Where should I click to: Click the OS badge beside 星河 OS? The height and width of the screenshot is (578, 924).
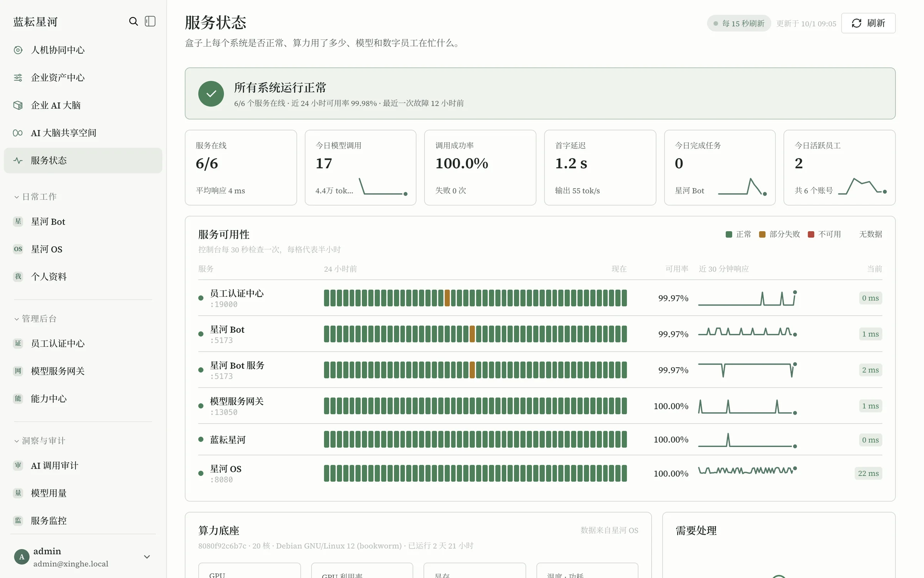[18, 249]
